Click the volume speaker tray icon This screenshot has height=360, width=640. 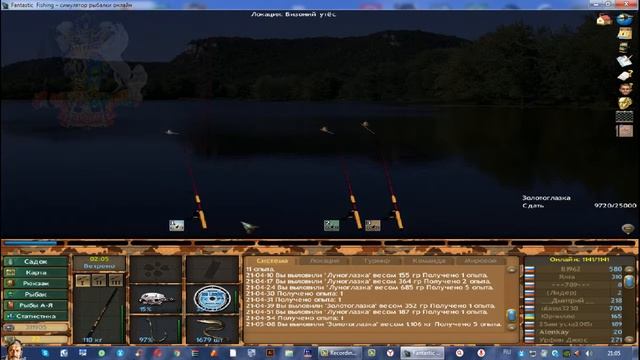[589, 353]
